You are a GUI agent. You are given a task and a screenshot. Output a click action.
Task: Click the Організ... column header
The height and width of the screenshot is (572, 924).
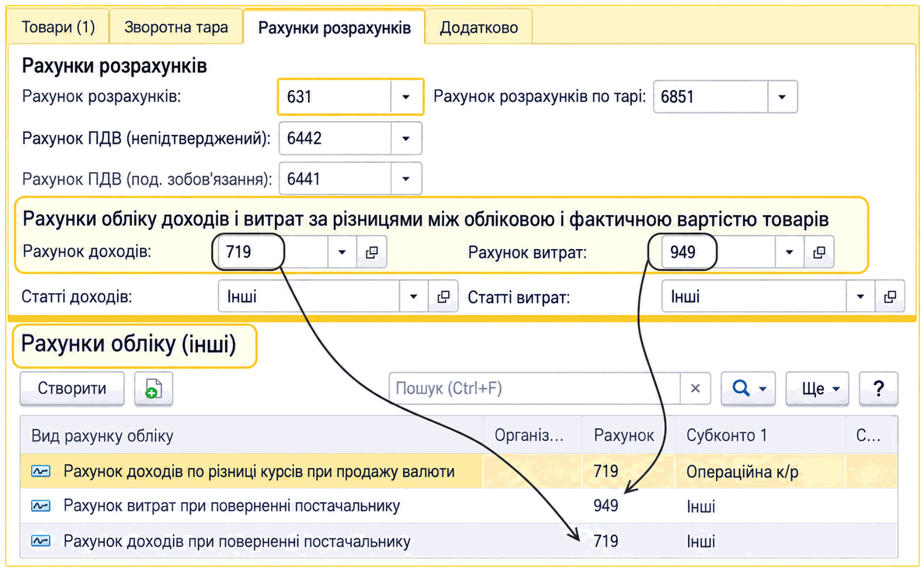pyautogui.click(x=532, y=436)
